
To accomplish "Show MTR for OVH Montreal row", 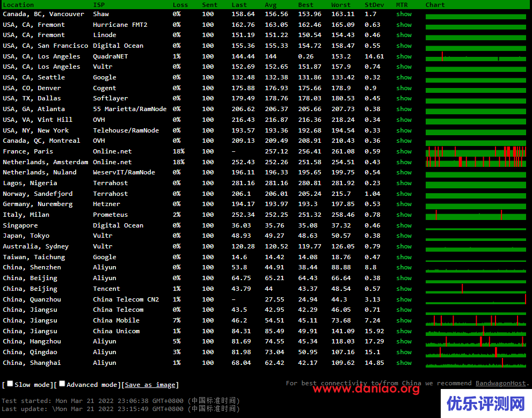I will 404,141.
